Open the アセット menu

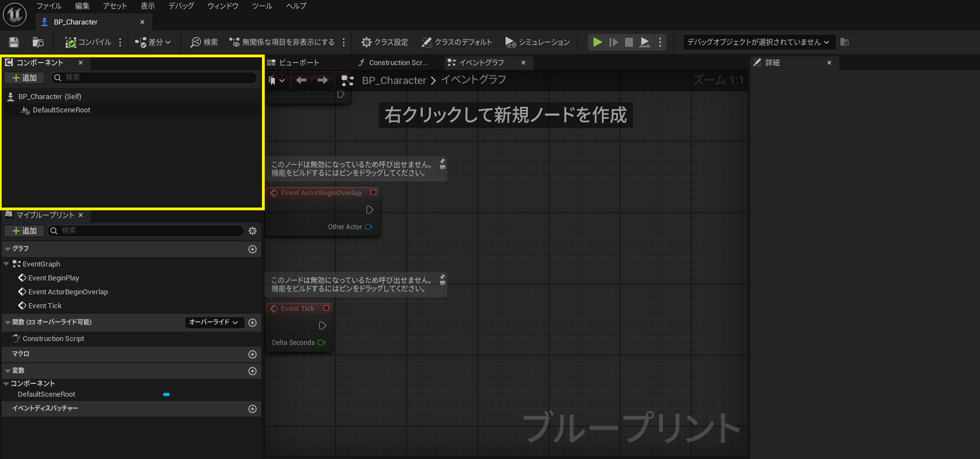click(x=115, y=6)
